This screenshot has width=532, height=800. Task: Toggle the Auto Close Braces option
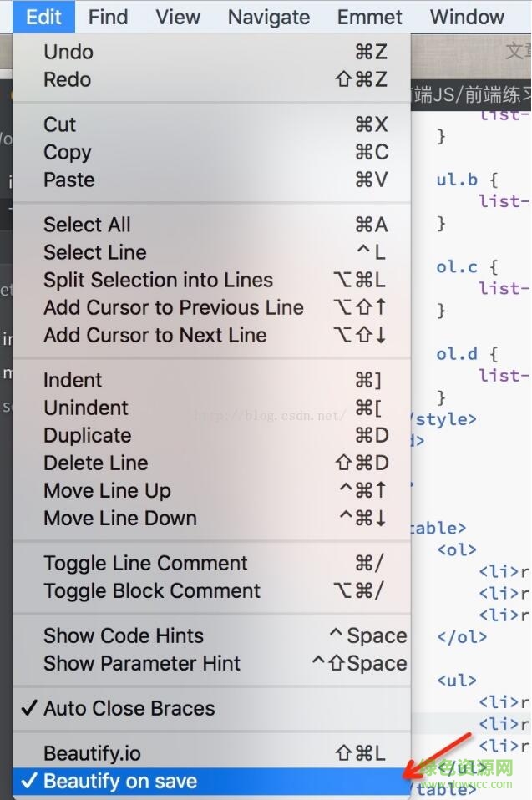[x=129, y=708]
